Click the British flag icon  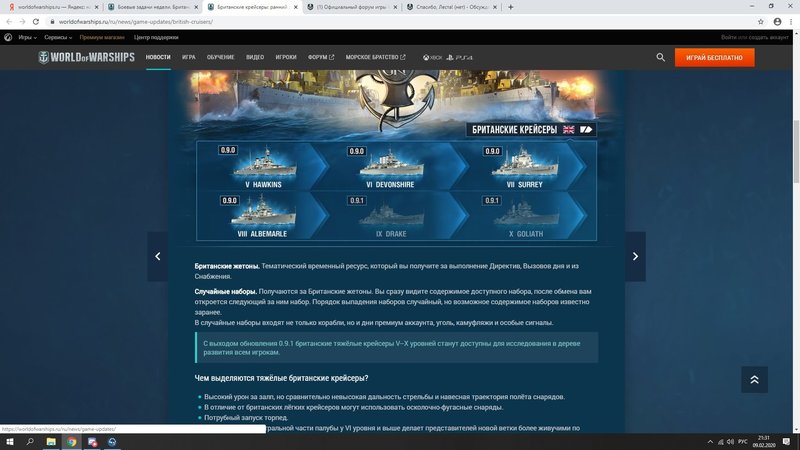[x=568, y=130]
